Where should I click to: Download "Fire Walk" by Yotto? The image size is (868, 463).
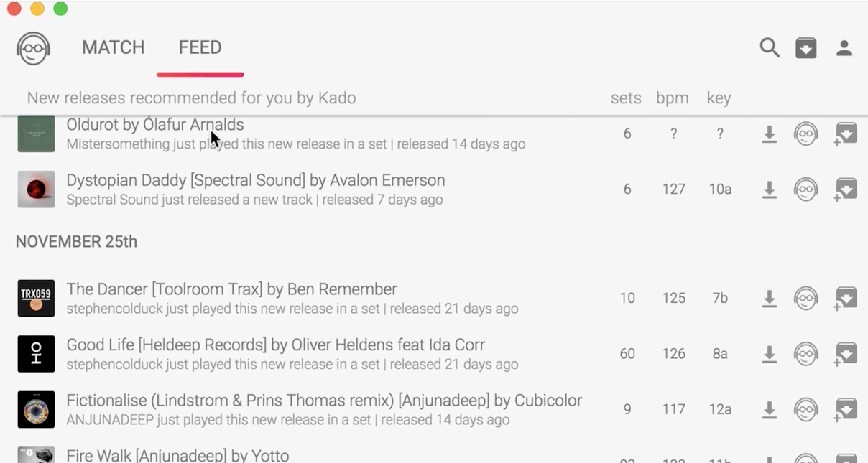770,458
